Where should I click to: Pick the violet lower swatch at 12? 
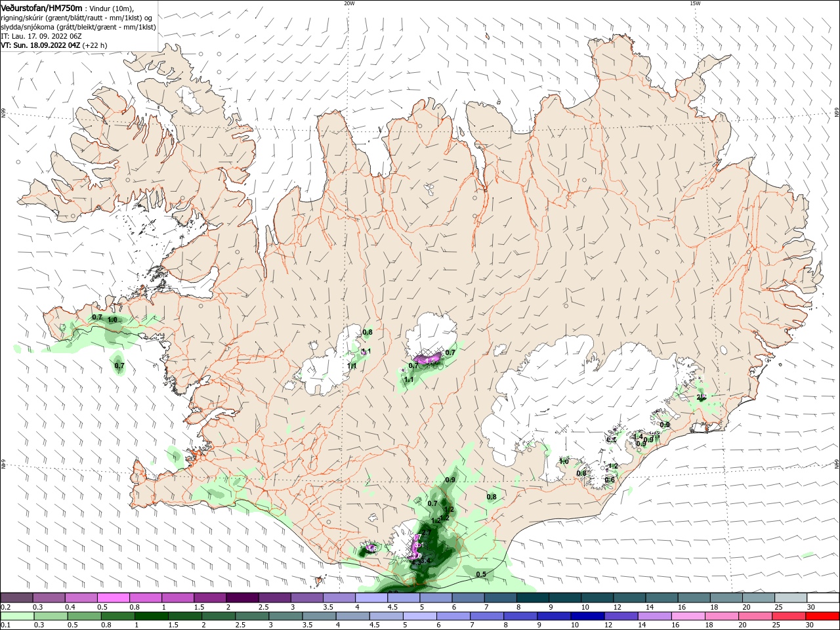[621, 616]
